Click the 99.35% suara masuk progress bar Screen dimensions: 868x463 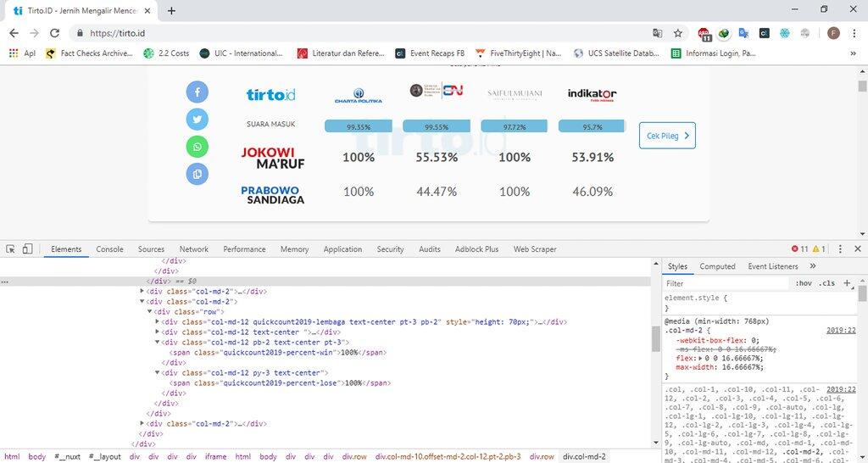point(359,126)
